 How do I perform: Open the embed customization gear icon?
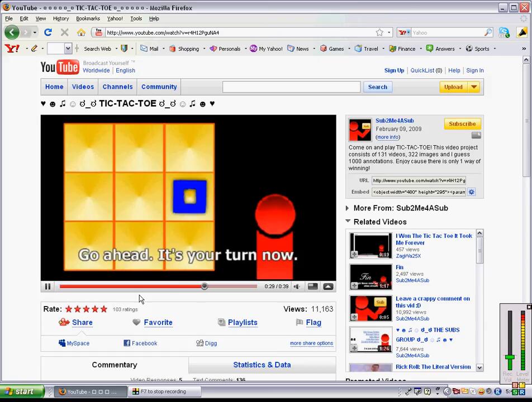(471, 192)
